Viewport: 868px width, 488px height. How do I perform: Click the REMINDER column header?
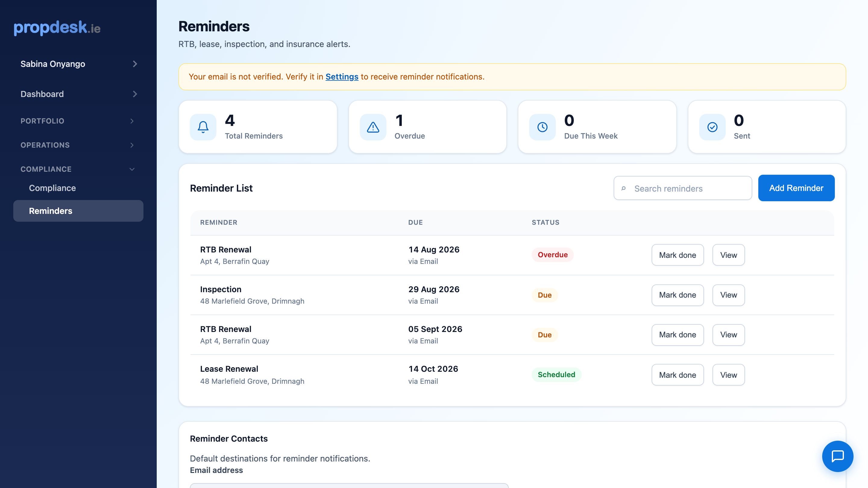219,223
